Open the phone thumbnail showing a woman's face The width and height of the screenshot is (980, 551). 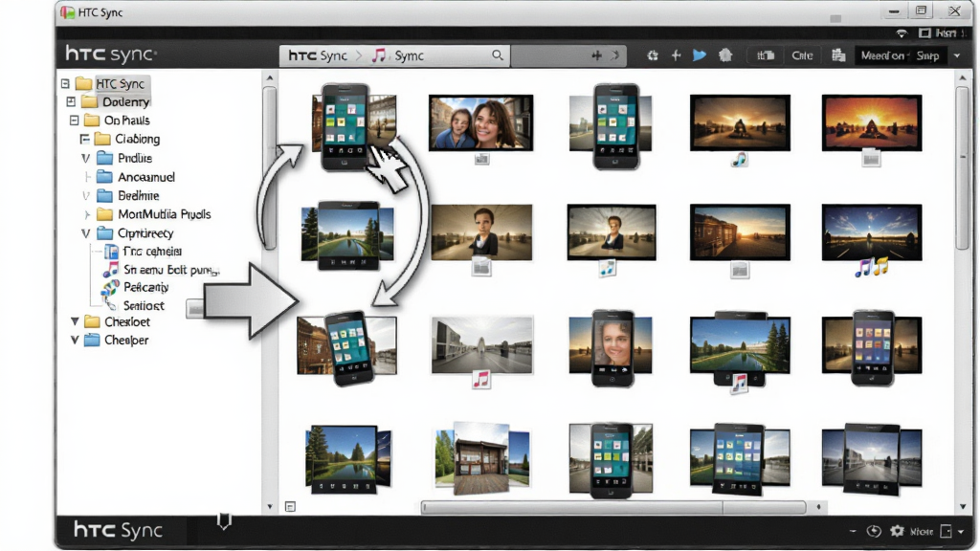[x=612, y=347]
